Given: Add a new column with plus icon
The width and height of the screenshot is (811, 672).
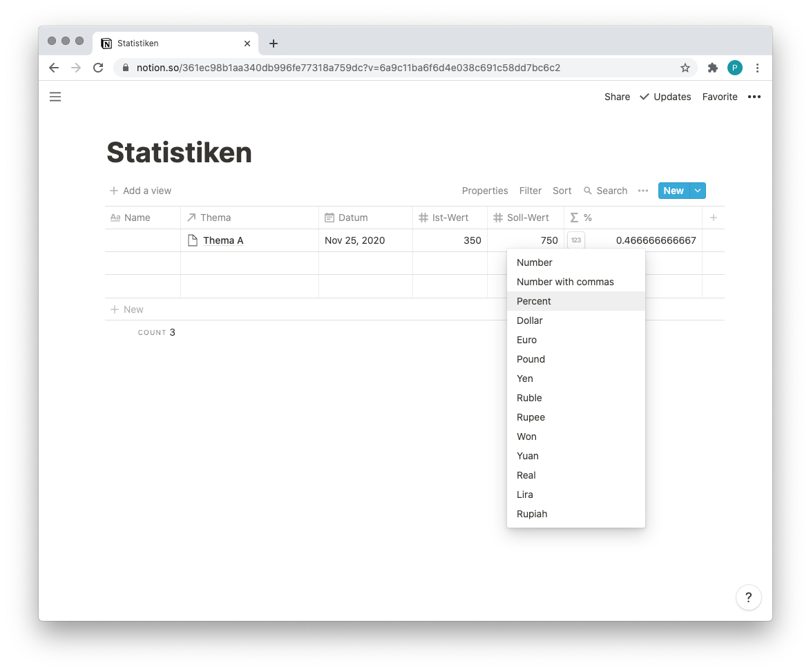Looking at the screenshot, I should point(713,218).
